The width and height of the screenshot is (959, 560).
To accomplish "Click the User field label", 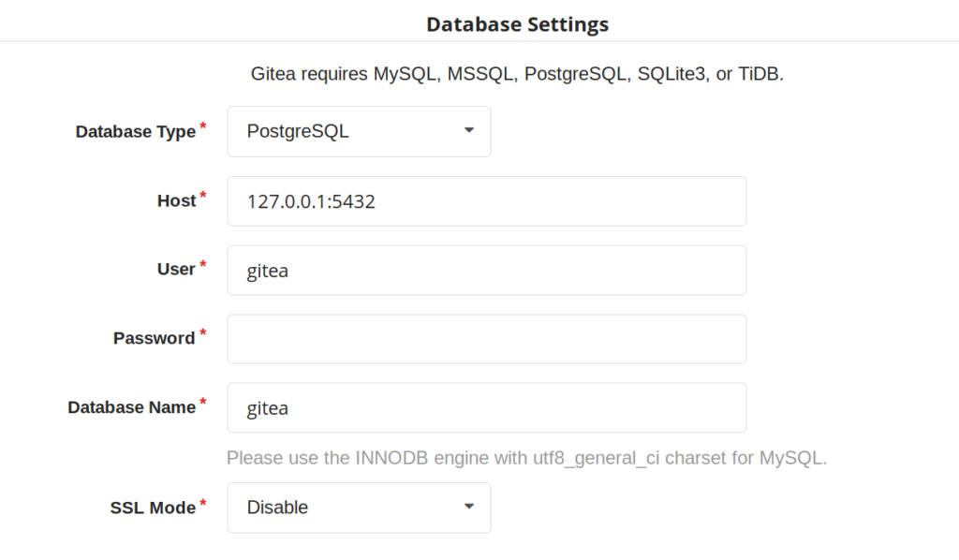I will click(x=176, y=269).
